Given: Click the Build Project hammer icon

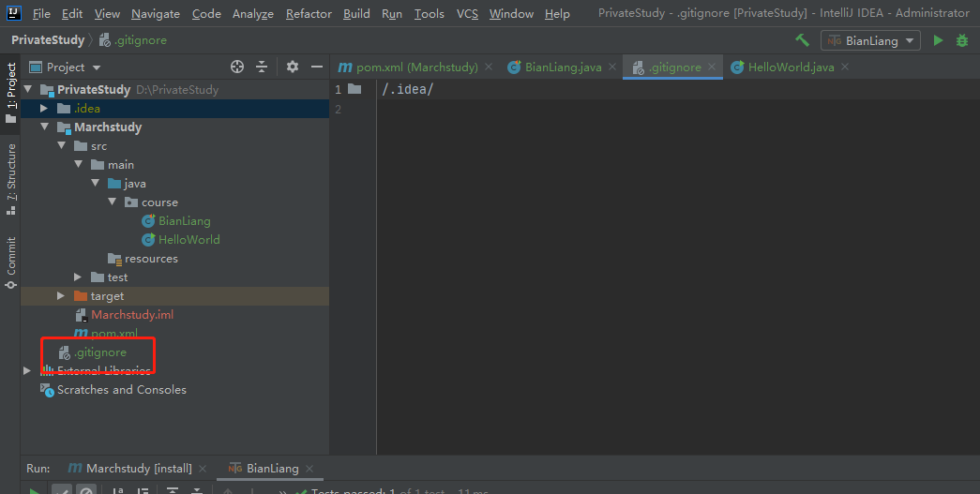Looking at the screenshot, I should (x=802, y=40).
